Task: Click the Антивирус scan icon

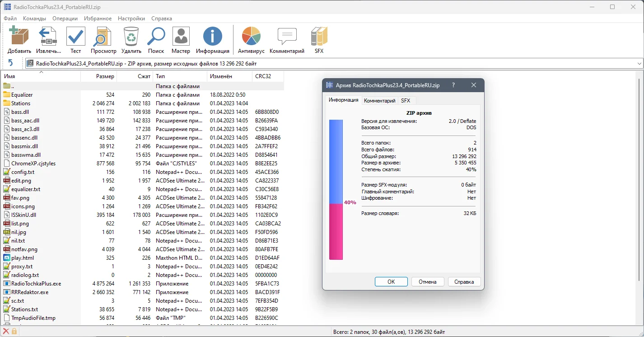Action: point(251,37)
